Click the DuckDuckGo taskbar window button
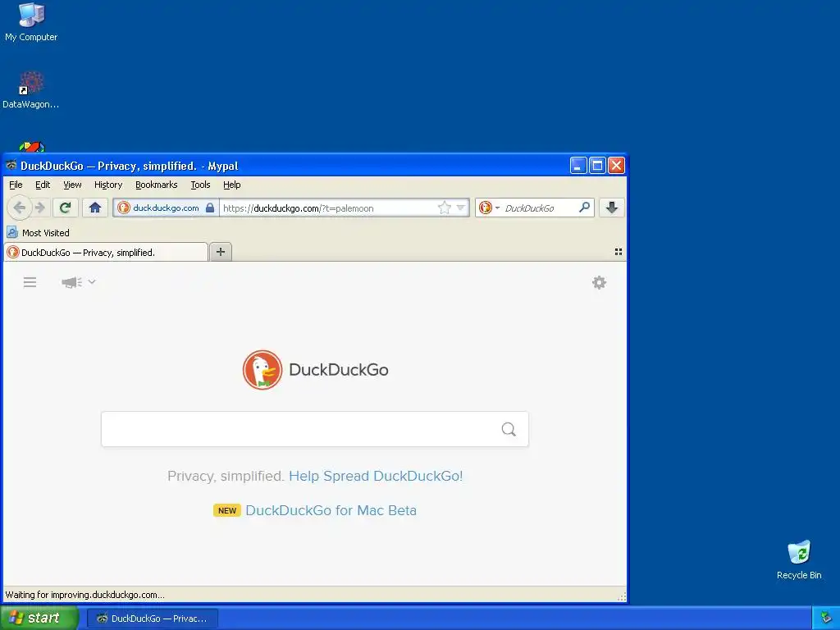The height and width of the screenshot is (630, 840). (x=152, y=619)
